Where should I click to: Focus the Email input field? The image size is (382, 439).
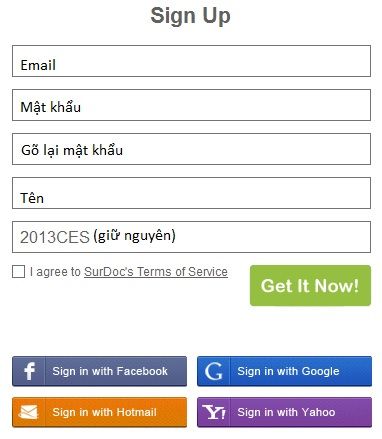tap(191, 61)
